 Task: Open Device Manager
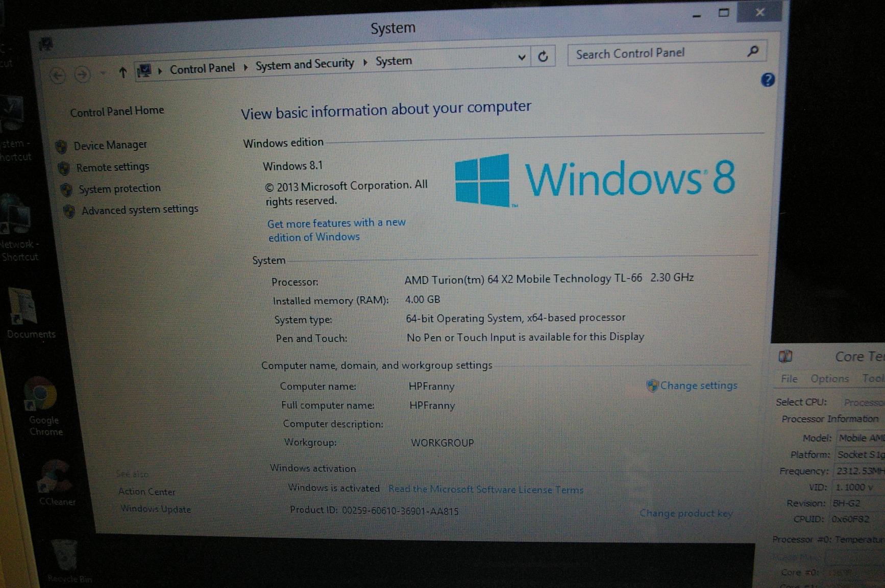click(x=110, y=145)
